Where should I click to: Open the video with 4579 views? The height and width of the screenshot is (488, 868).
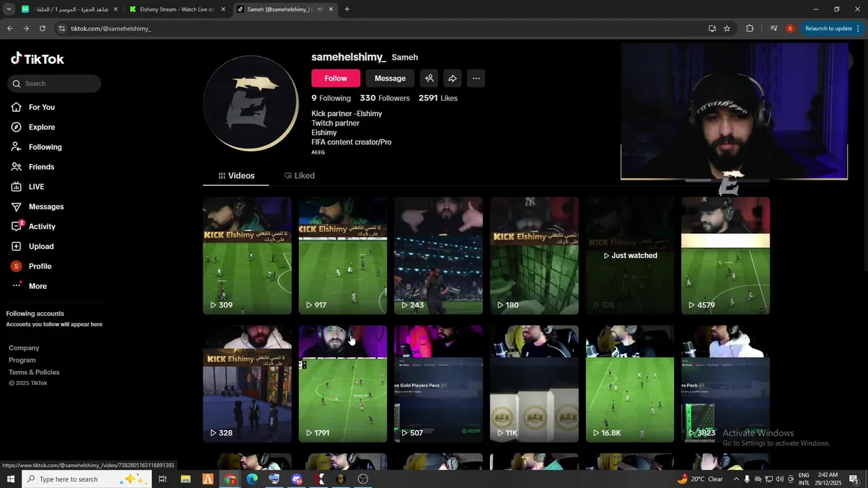[x=726, y=256]
